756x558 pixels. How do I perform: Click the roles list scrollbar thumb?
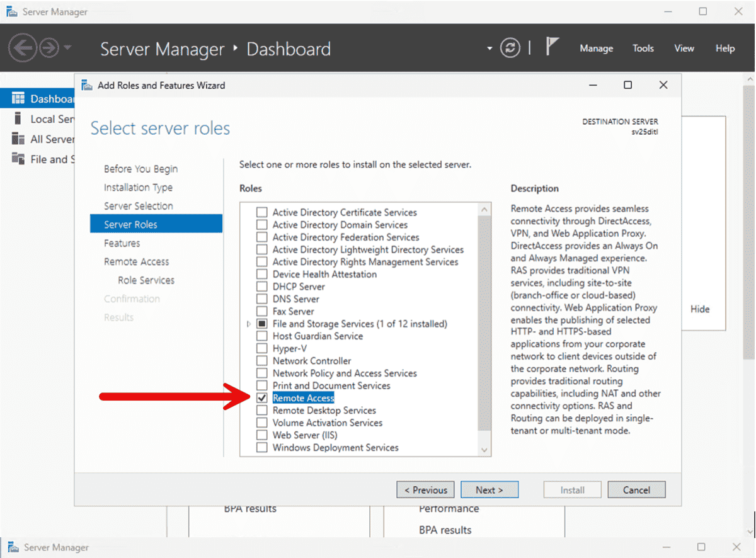pos(484,324)
